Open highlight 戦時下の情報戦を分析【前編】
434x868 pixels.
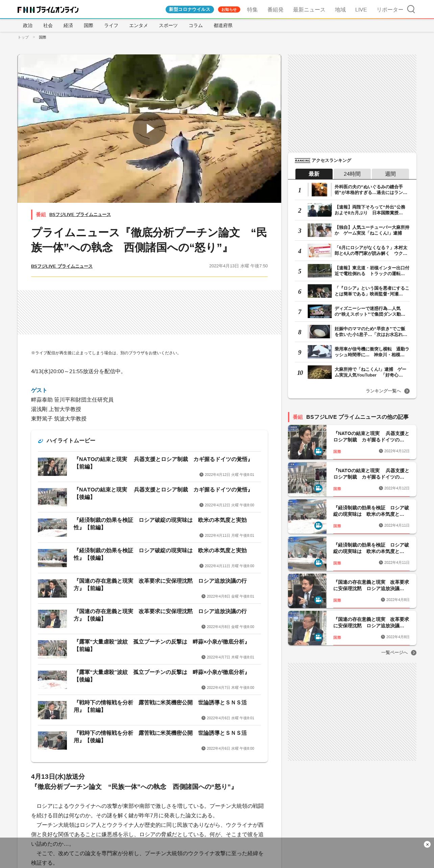[x=149, y=710]
